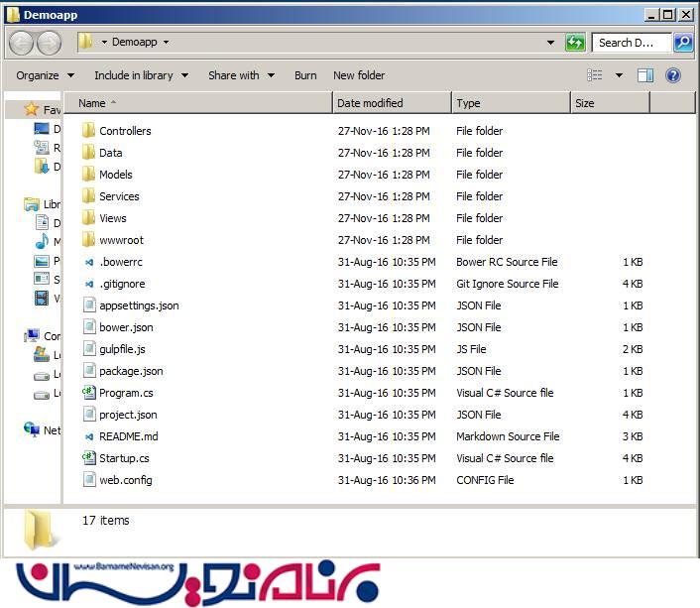Click the Help question mark icon

673,75
